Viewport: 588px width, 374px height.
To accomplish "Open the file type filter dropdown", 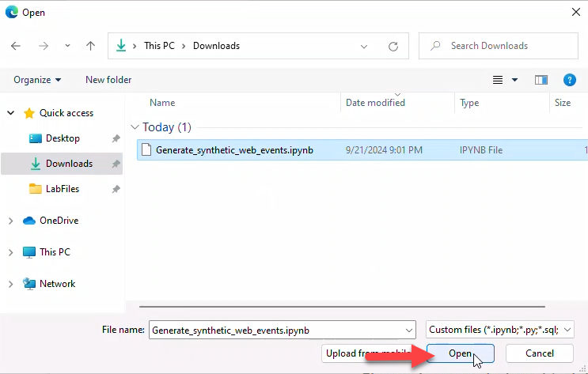I will click(500, 330).
